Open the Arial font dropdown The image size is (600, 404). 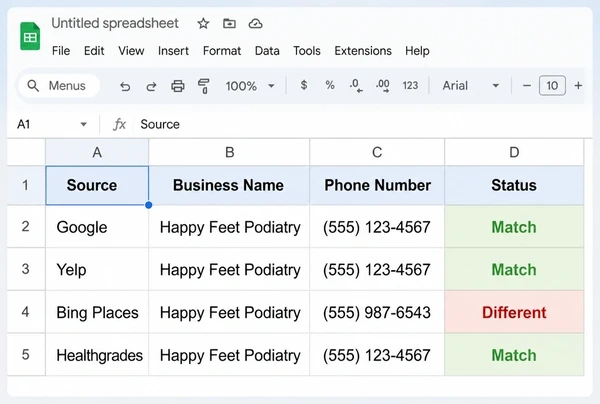click(471, 86)
